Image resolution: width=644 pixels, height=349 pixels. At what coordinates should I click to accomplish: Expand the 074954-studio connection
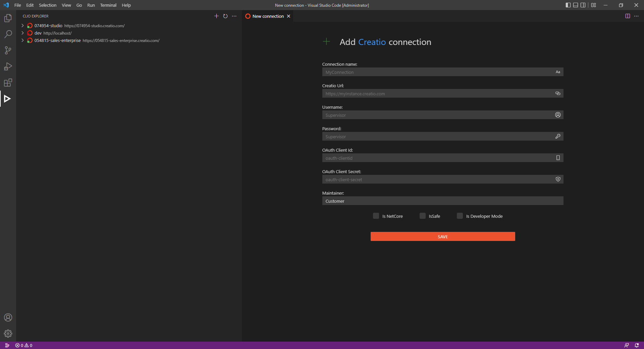tap(22, 26)
